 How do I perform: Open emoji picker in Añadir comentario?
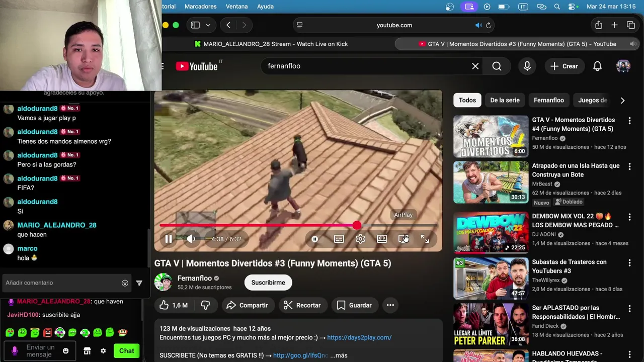tap(125, 283)
